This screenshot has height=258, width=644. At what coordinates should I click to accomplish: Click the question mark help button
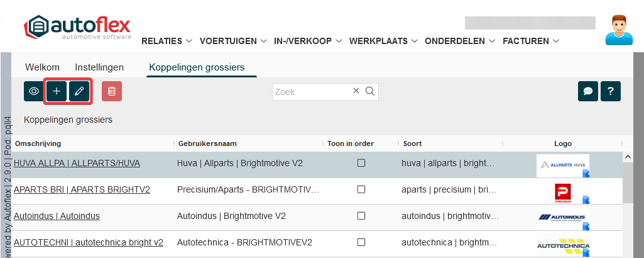[610, 91]
